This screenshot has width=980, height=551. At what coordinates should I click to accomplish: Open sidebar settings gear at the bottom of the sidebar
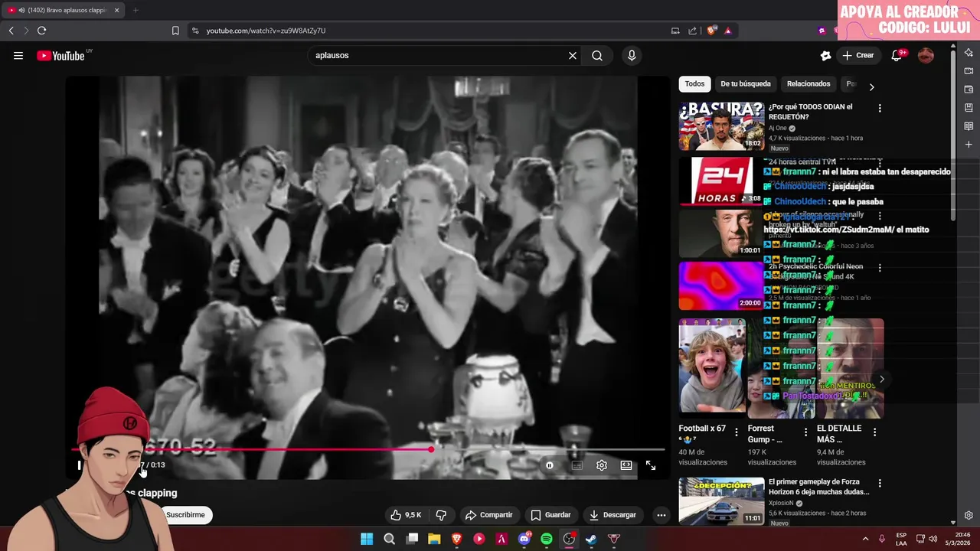click(x=969, y=516)
